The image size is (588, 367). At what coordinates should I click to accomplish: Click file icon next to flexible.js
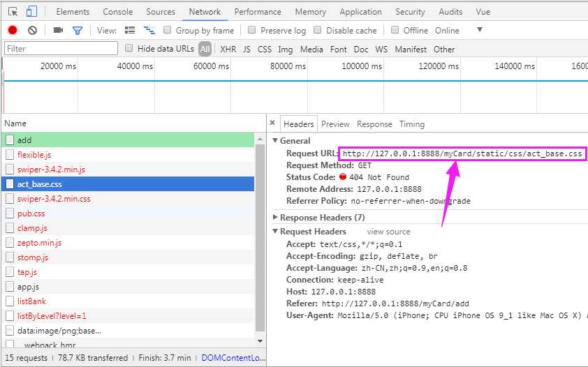tap(10, 155)
